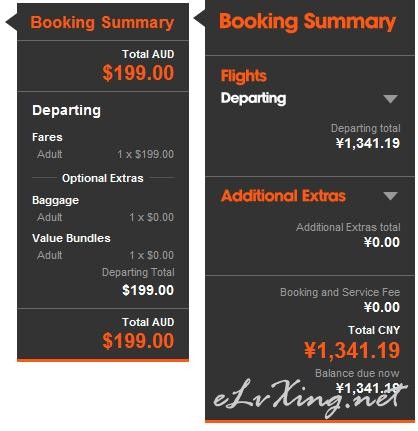Expand the Departing flights arrow
The height and width of the screenshot is (431, 418).
(x=390, y=99)
